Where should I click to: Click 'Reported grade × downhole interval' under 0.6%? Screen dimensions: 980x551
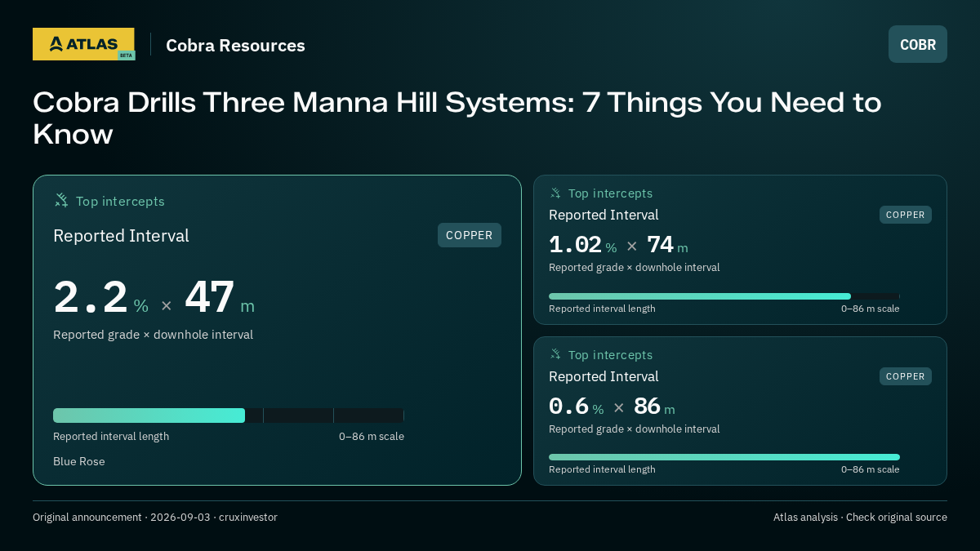[634, 429]
